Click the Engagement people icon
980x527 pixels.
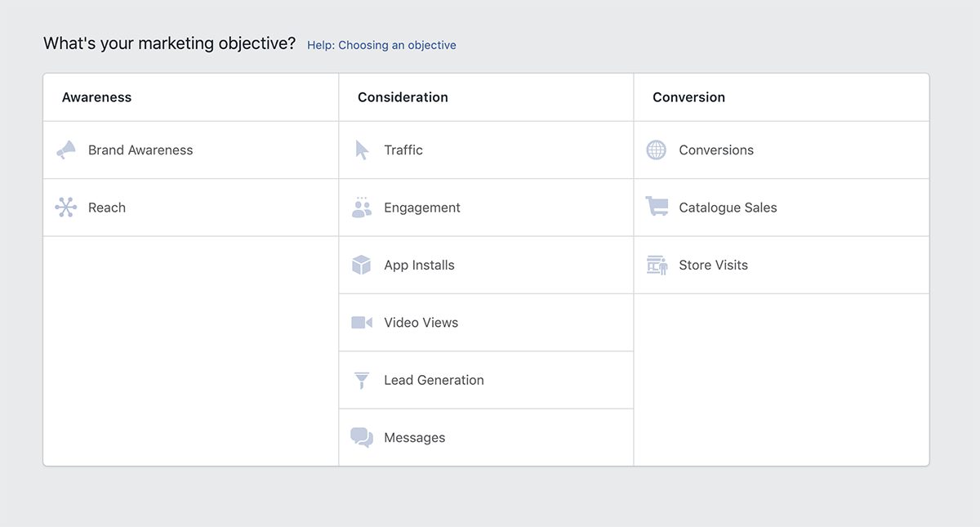tap(362, 208)
